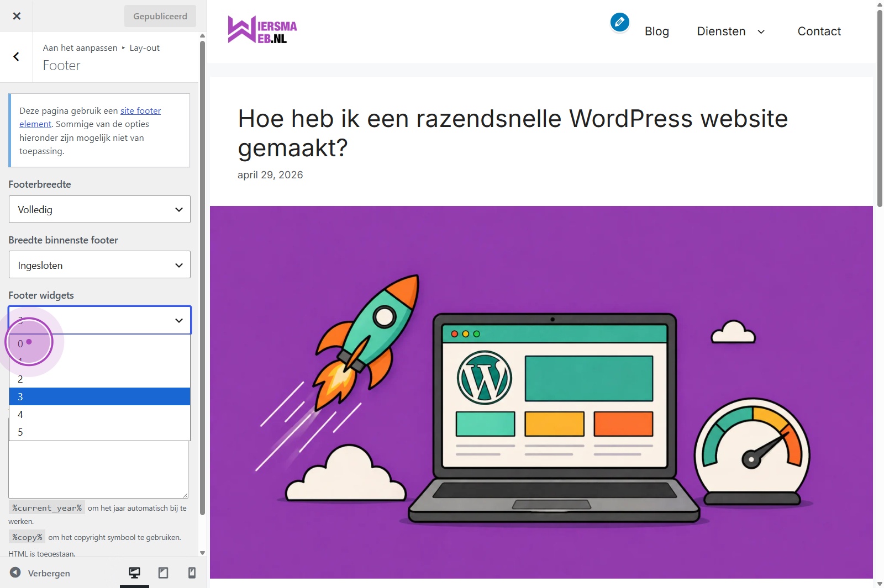Click the preview scrollbar down arrow
Screen dimensions: 884x588
(x=880, y=584)
